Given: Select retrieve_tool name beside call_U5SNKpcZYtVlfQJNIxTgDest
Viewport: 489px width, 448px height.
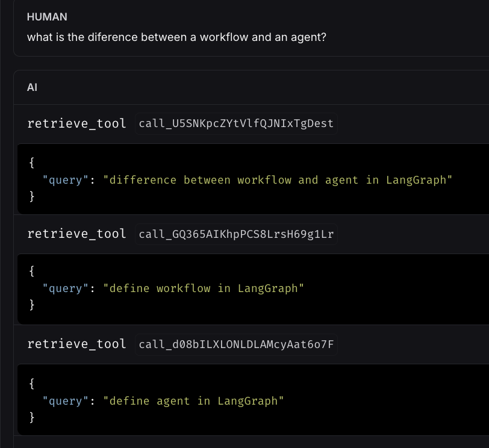Looking at the screenshot, I should (76, 123).
